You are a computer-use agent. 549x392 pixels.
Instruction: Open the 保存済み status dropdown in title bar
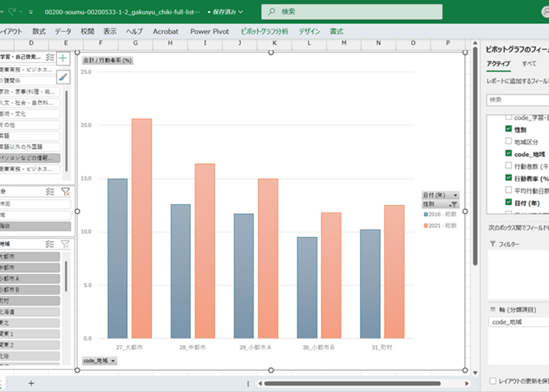[x=241, y=12]
